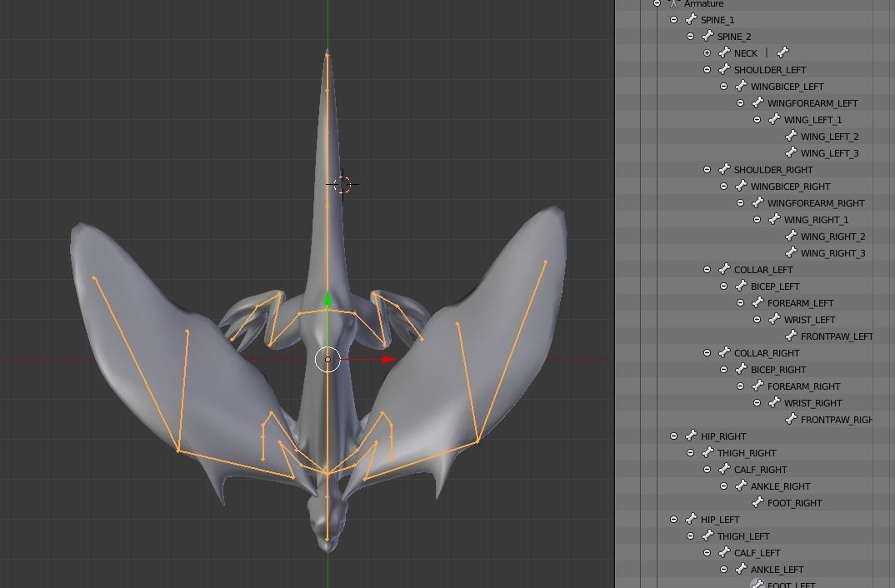Select the CALF_LEFT label
Viewport: 895px width, 588px height.
pos(757,553)
